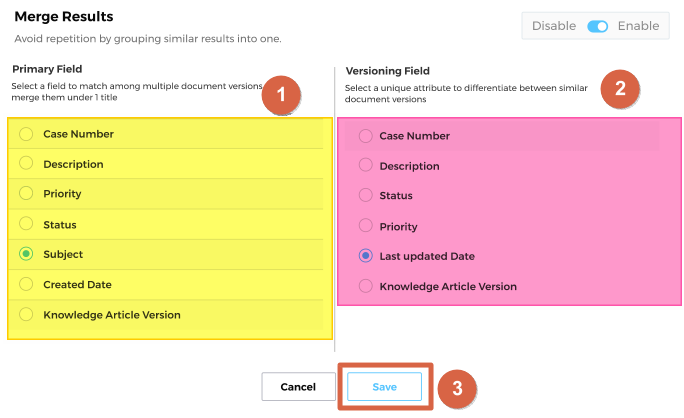The image size is (684, 418).
Task: Click the Disable label beside toggle
Action: point(553,26)
